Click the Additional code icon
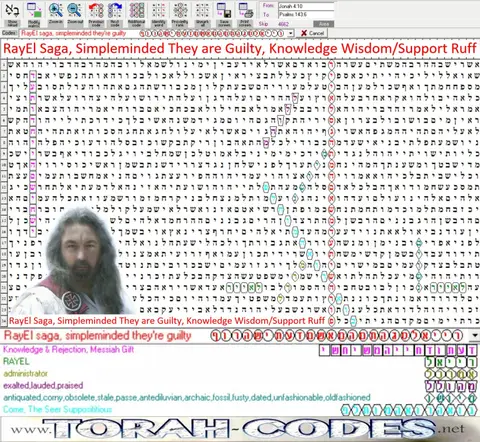 pos(137,14)
